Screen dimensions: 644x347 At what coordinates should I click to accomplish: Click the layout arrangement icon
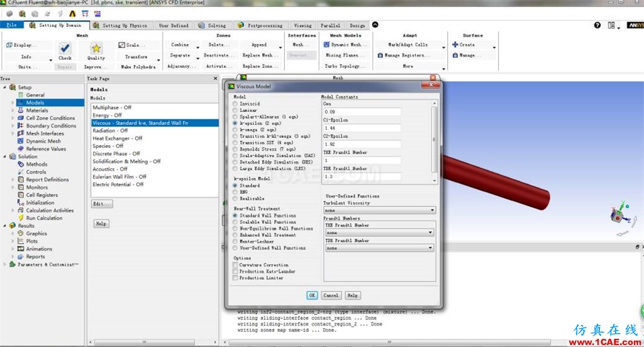pos(611,25)
